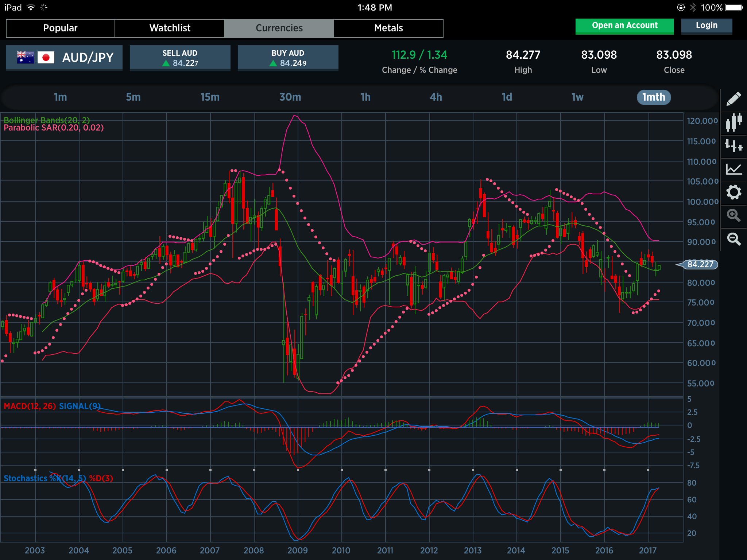This screenshot has width=747, height=560.
Task: Tap SELL AUD 84.227 button
Action: (180, 58)
